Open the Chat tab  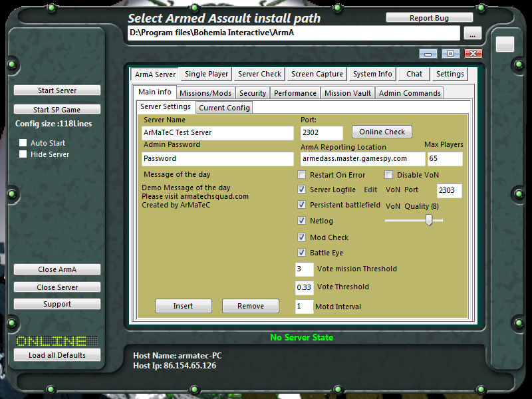pos(414,74)
